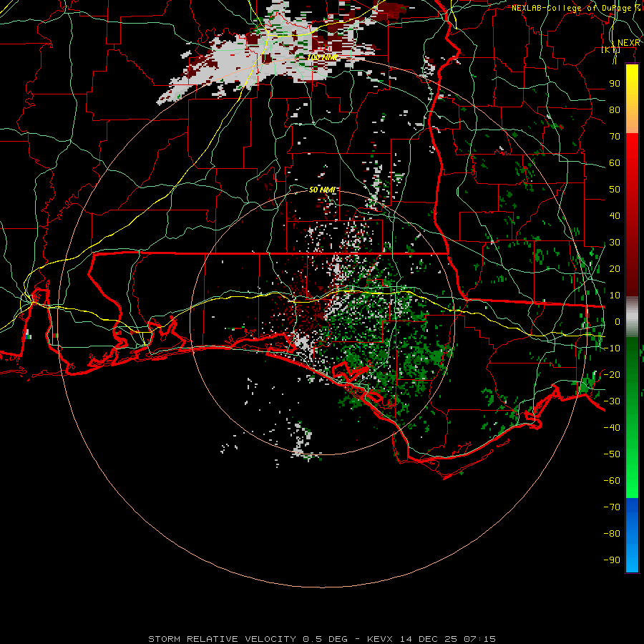Click the 50 NMI range ring label

[322, 190]
